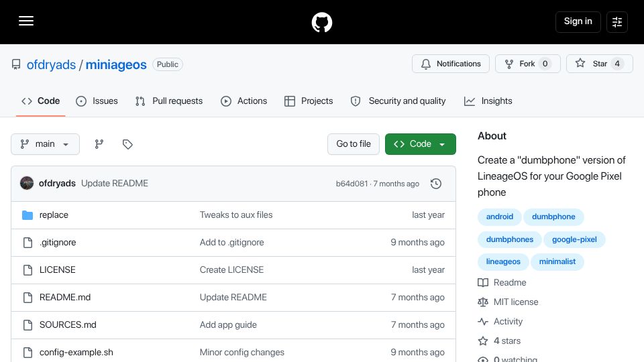Open the Insights tab
This screenshot has height=362, width=644.
488,101
